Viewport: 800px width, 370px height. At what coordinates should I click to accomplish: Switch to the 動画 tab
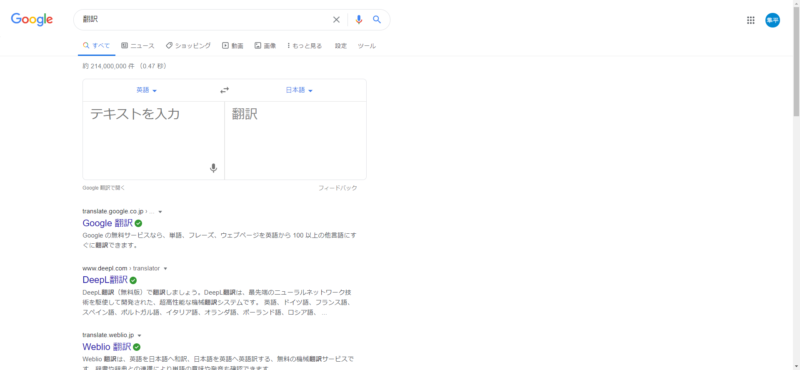(x=233, y=45)
